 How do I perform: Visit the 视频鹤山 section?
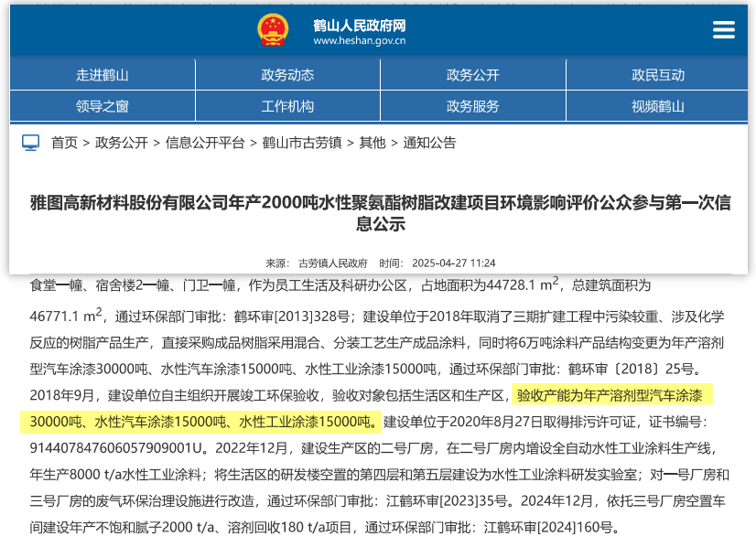tap(657, 106)
